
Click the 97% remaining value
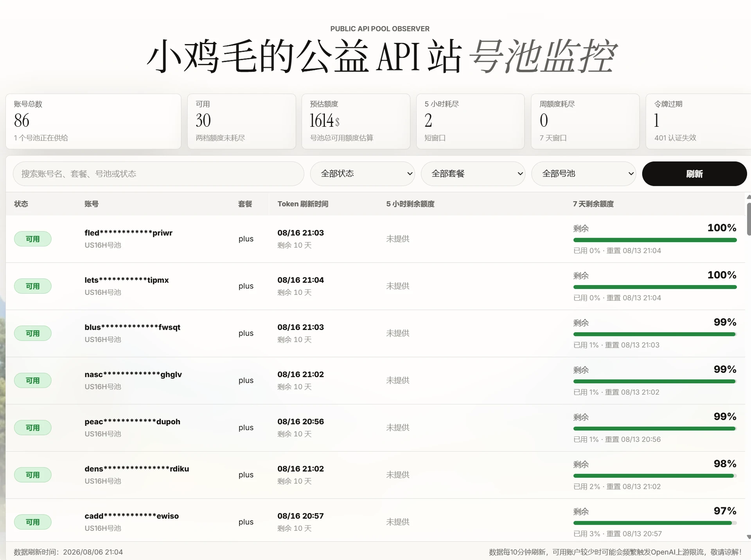coord(725,511)
